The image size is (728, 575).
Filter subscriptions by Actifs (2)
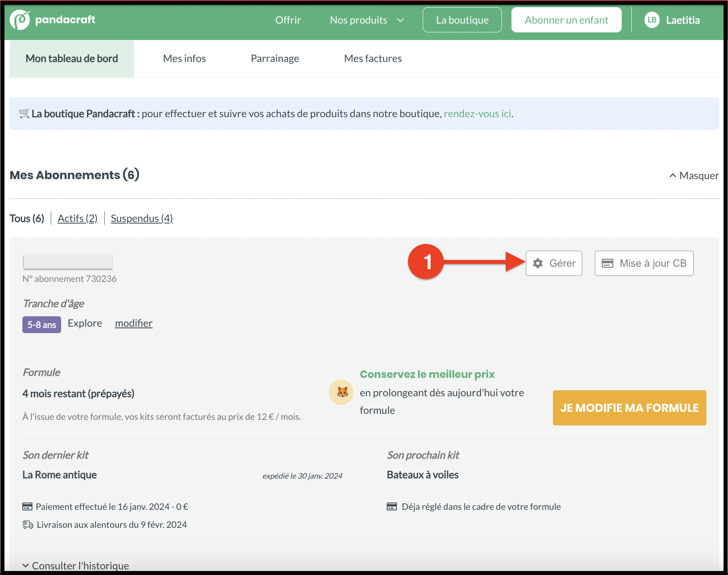pyautogui.click(x=78, y=218)
